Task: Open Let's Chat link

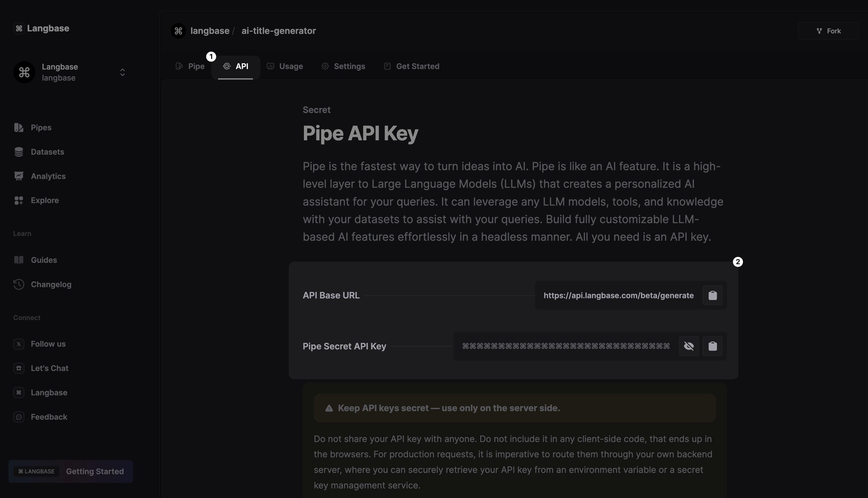Action: tap(50, 368)
